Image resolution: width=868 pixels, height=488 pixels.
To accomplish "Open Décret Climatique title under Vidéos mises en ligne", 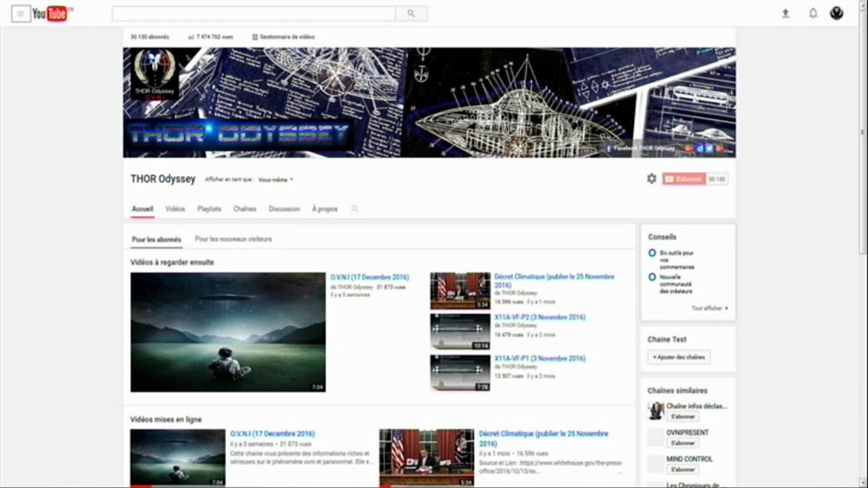I will pos(544,439).
